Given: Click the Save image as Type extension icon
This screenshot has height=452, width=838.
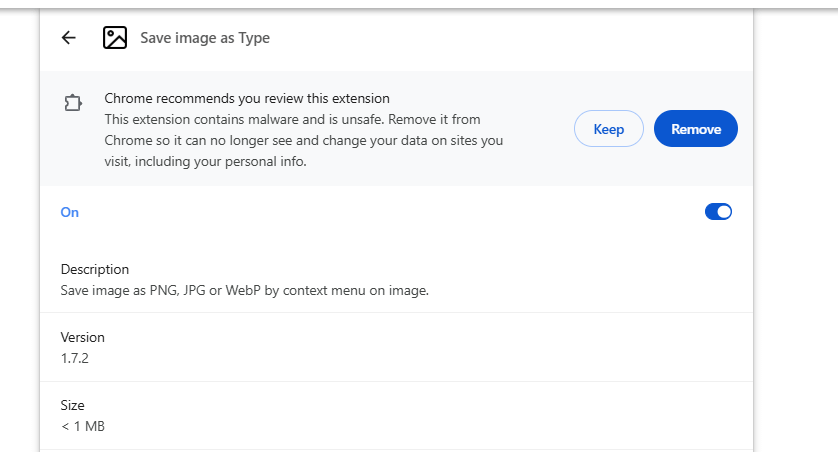Looking at the screenshot, I should [x=115, y=38].
